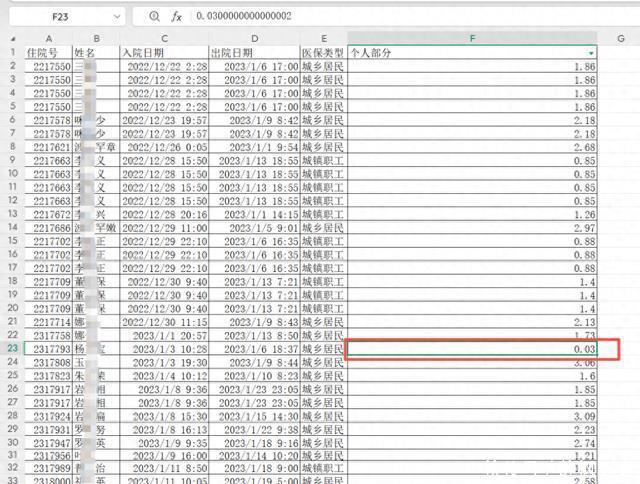
Task: Click the fx insert function icon
Action: click(177, 17)
